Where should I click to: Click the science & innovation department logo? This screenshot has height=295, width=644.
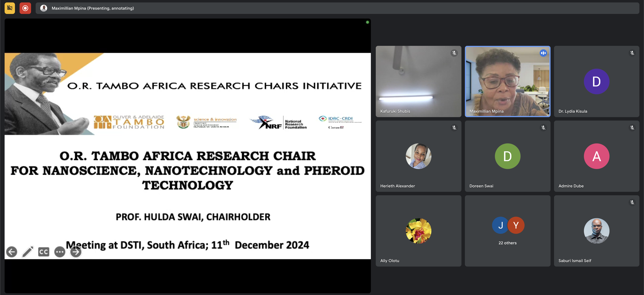[206, 122]
